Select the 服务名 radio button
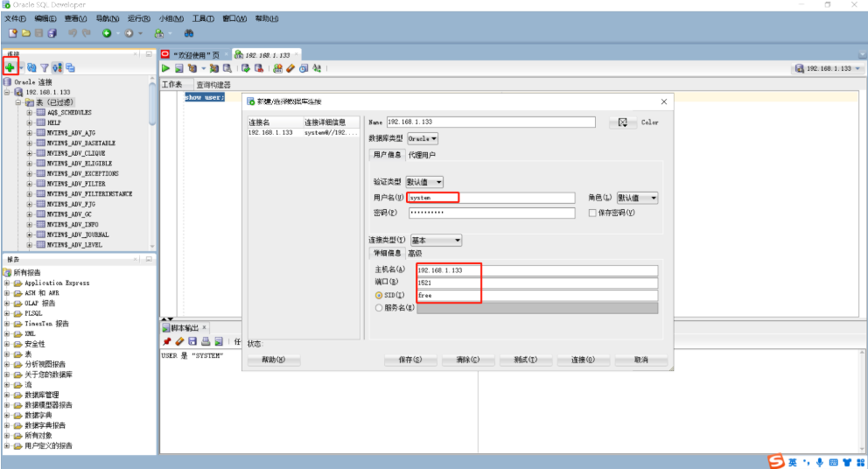868x469 pixels. (x=379, y=308)
